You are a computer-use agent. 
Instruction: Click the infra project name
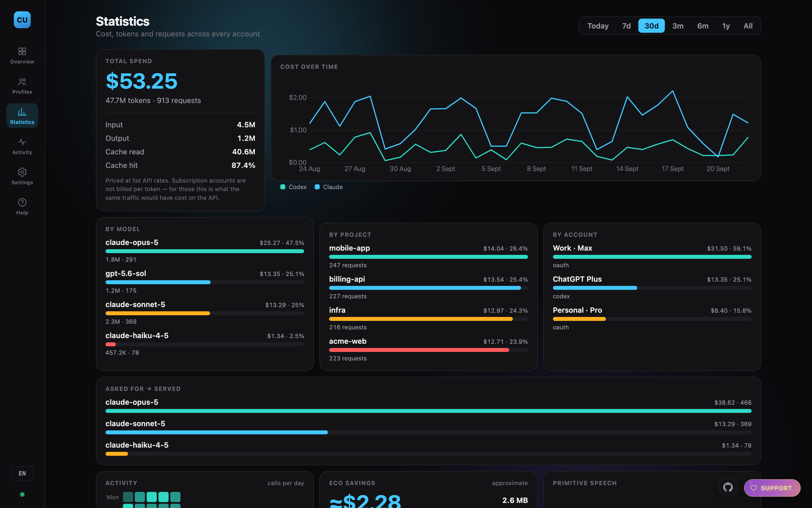(337, 310)
